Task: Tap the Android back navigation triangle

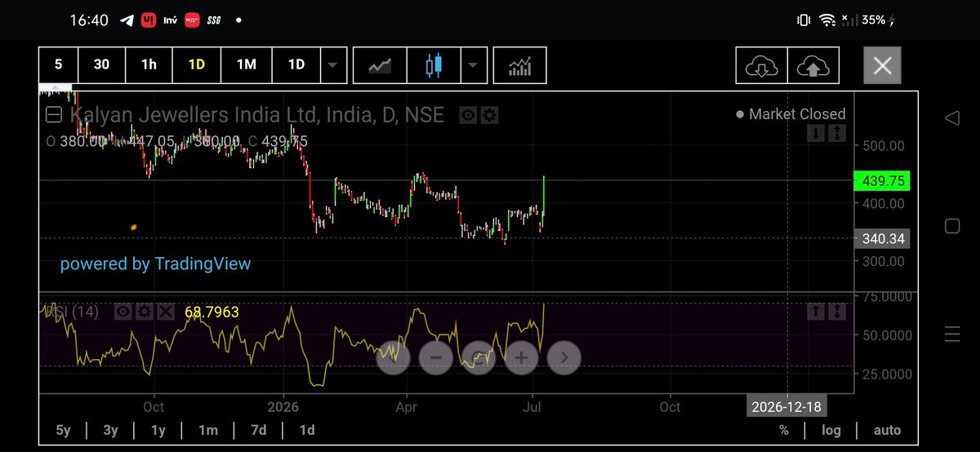Action: 952,118
